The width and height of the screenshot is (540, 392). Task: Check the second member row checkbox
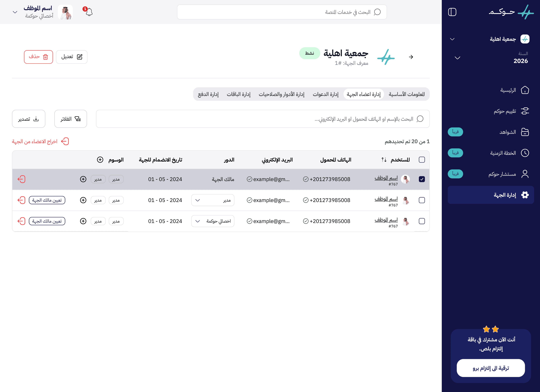pos(422,200)
